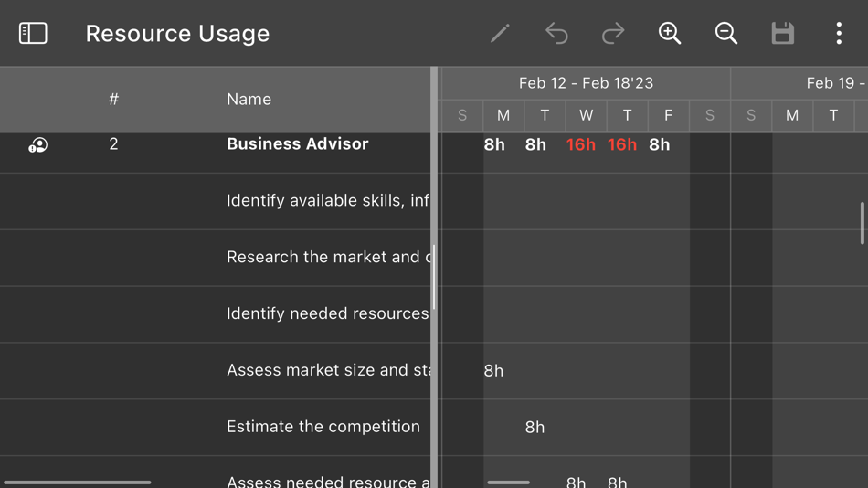Click the horizontal scrollbar under the table
This screenshot has width=868, height=488.
click(78, 483)
